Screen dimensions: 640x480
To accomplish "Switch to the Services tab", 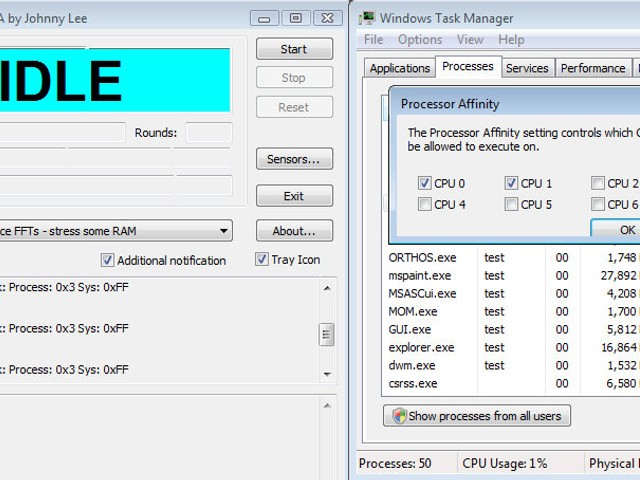I will click(x=527, y=68).
